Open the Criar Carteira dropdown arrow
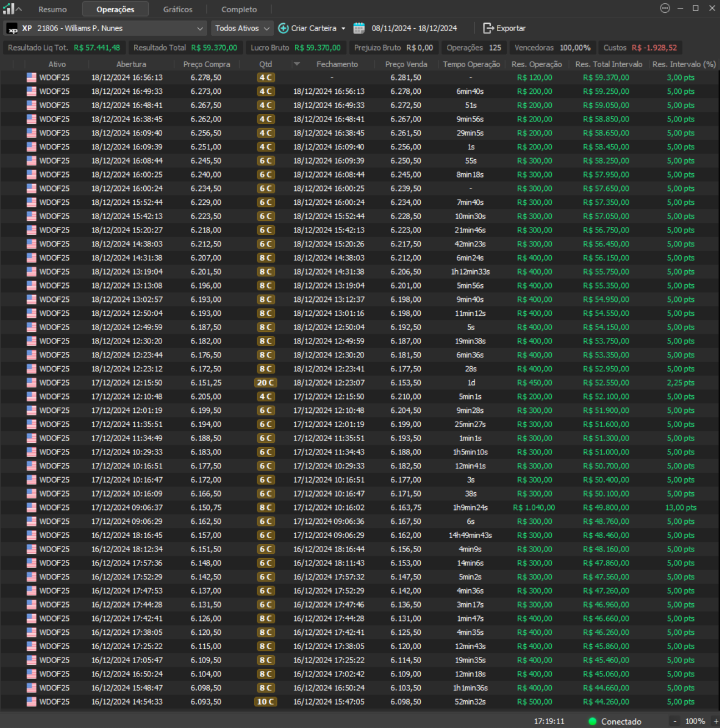 click(x=343, y=28)
